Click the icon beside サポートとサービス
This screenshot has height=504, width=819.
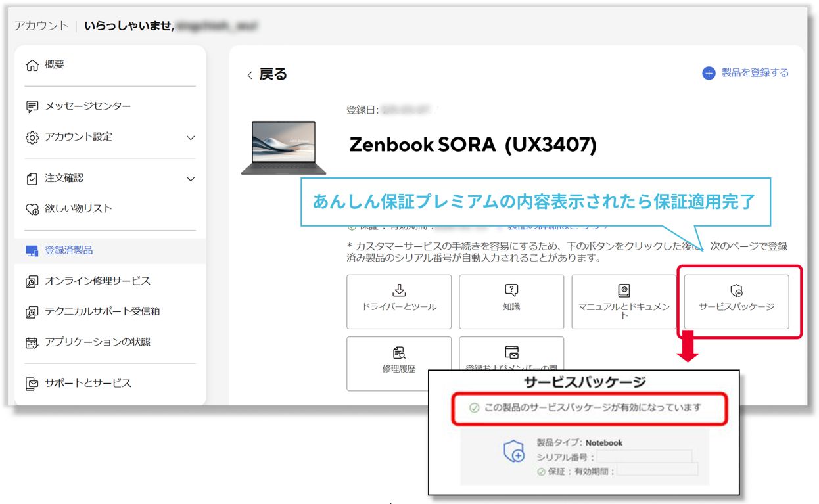pyautogui.click(x=32, y=384)
